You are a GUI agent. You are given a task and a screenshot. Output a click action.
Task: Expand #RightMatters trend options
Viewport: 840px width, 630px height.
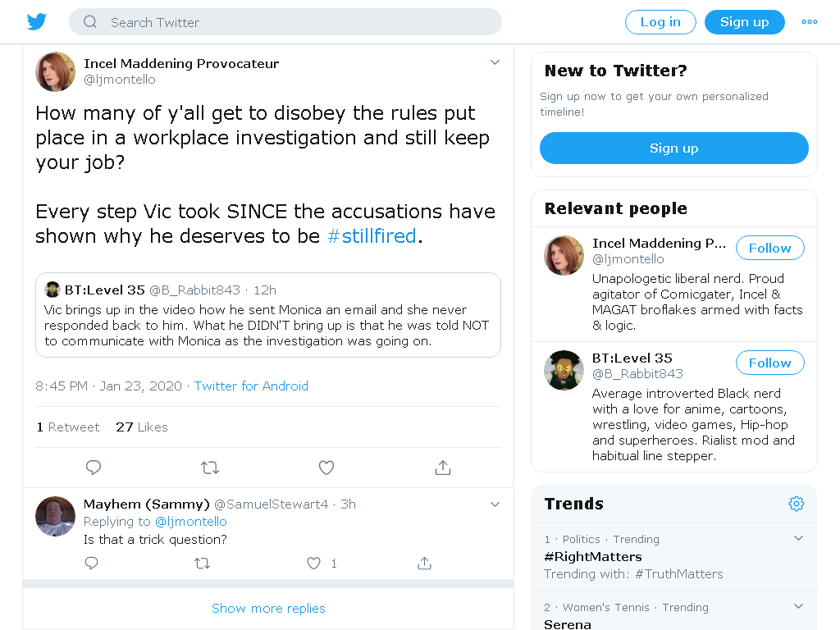click(798, 538)
